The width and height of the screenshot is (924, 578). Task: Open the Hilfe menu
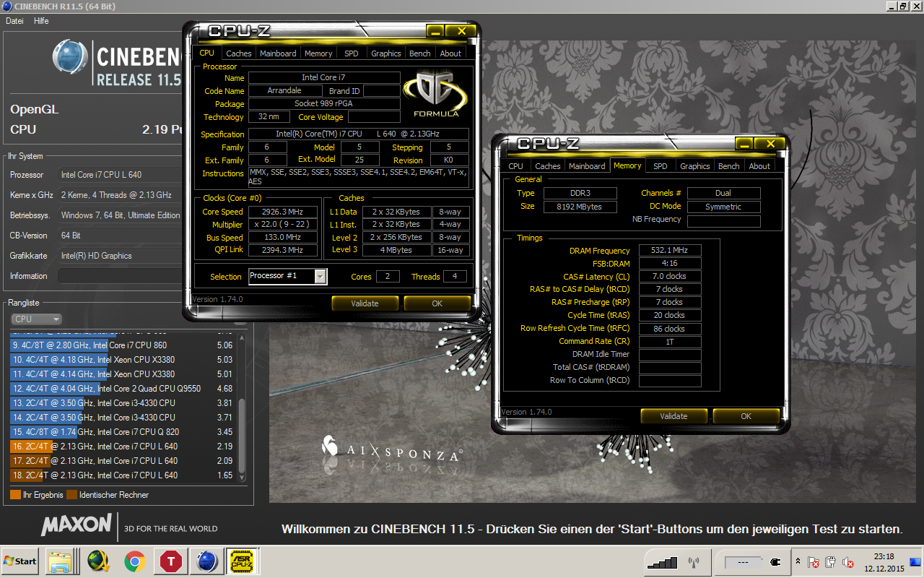pyautogui.click(x=41, y=21)
